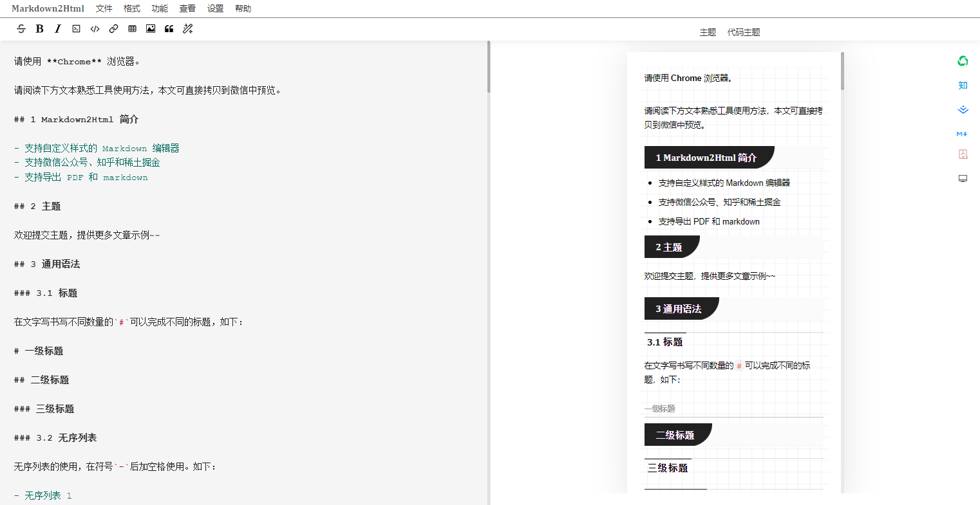Open the 代码主题 code theme dropdown

click(x=744, y=32)
